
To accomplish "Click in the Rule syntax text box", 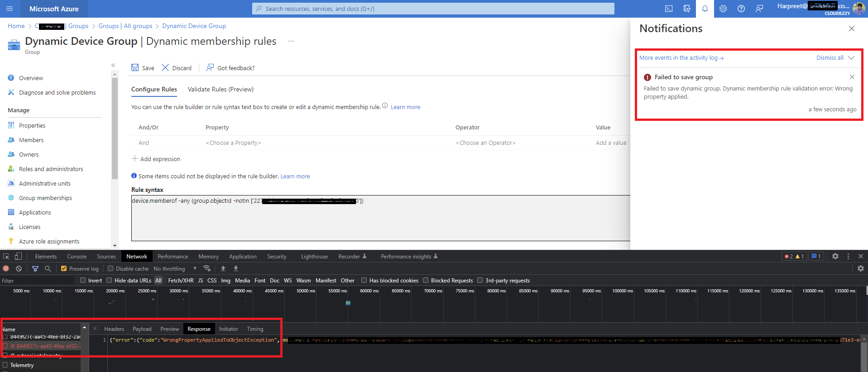I will tap(380, 218).
